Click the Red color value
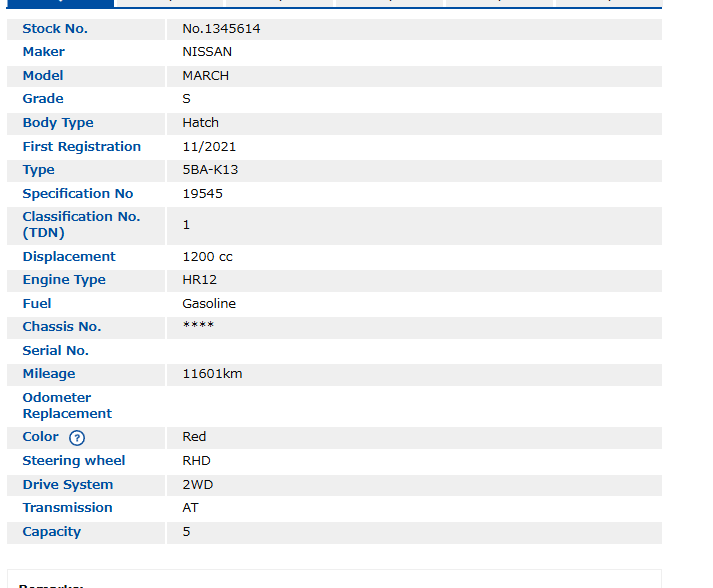This screenshot has width=713, height=588. coord(194,437)
